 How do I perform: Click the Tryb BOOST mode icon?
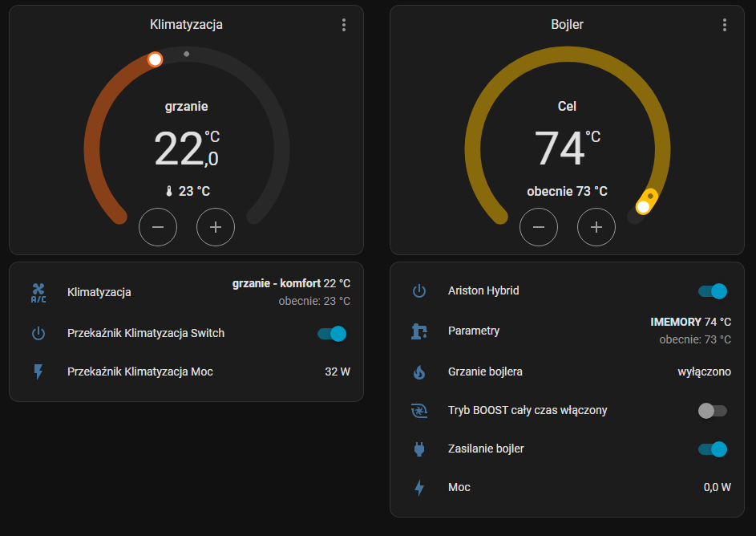tap(419, 411)
